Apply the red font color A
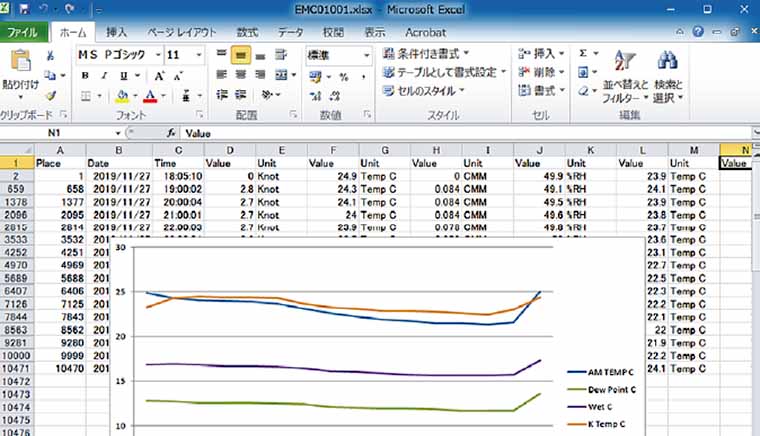The image size is (760, 436). pos(150,96)
